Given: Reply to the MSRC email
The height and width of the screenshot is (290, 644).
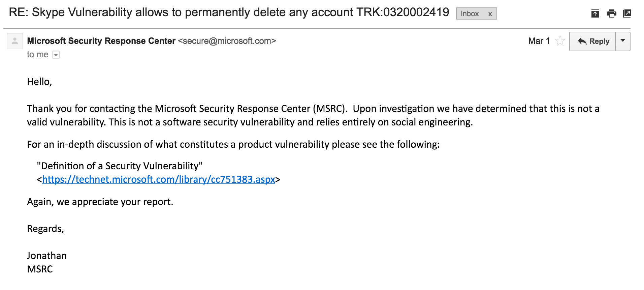Looking at the screenshot, I should [x=593, y=41].
